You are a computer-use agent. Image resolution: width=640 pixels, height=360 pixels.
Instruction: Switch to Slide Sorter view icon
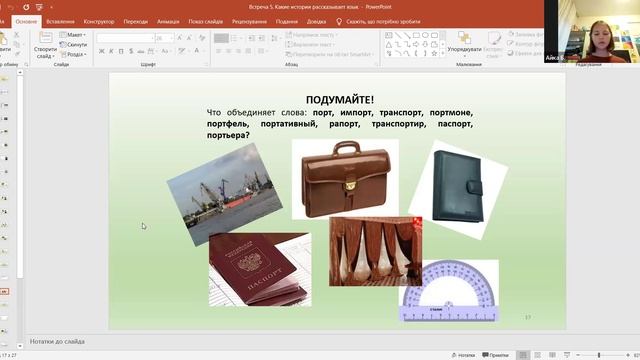tap(538, 355)
